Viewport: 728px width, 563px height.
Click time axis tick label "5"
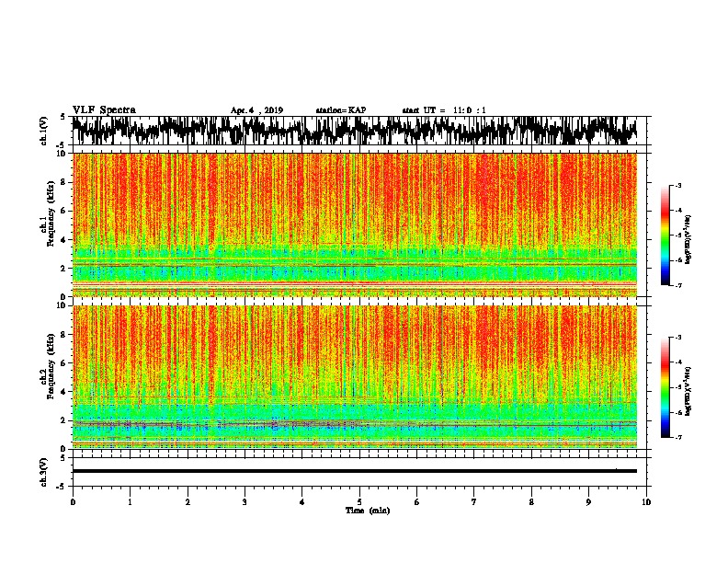[x=359, y=502]
